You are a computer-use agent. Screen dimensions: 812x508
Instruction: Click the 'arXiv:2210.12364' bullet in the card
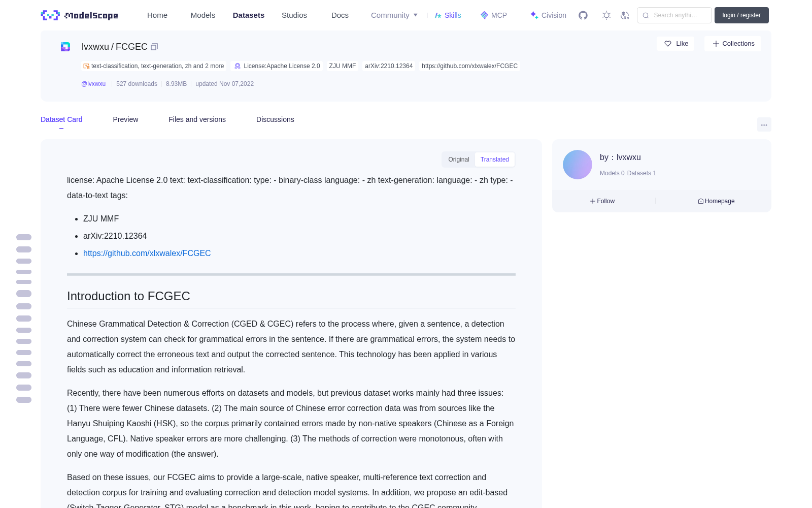(115, 236)
